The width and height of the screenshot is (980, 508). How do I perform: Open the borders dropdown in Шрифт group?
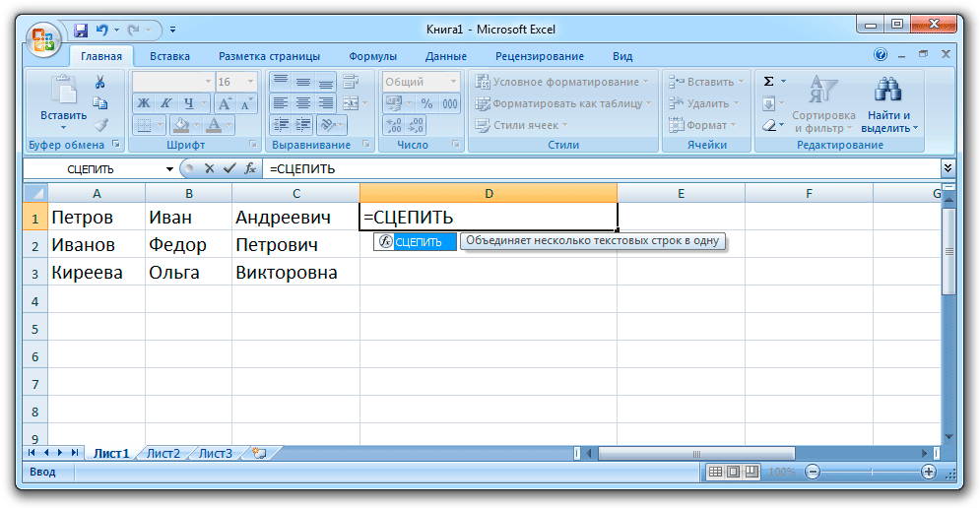point(160,125)
